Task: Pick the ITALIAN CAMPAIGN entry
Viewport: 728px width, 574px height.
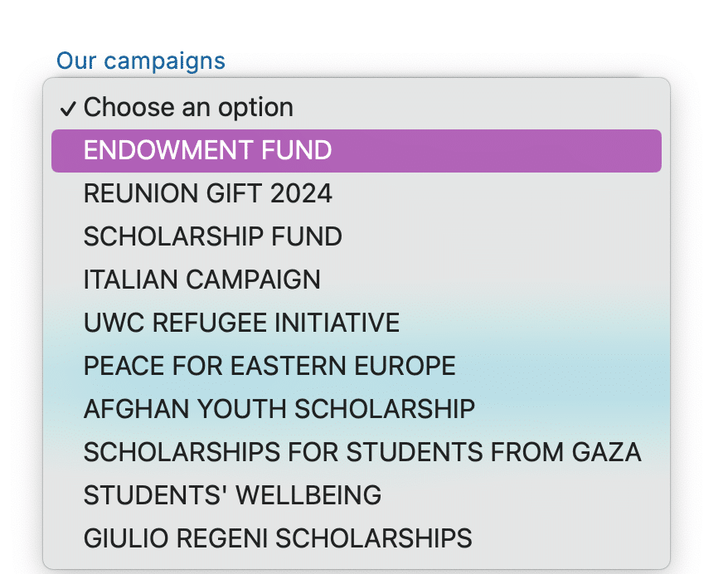Action: click(201, 280)
